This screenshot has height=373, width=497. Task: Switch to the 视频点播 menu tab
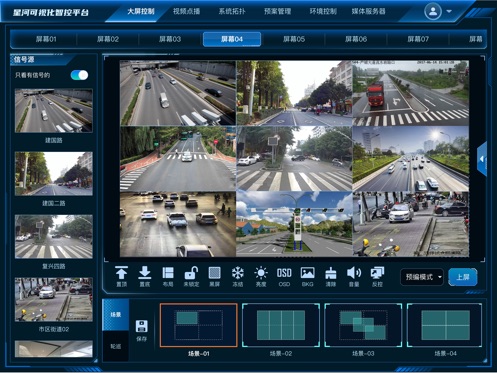(x=186, y=11)
